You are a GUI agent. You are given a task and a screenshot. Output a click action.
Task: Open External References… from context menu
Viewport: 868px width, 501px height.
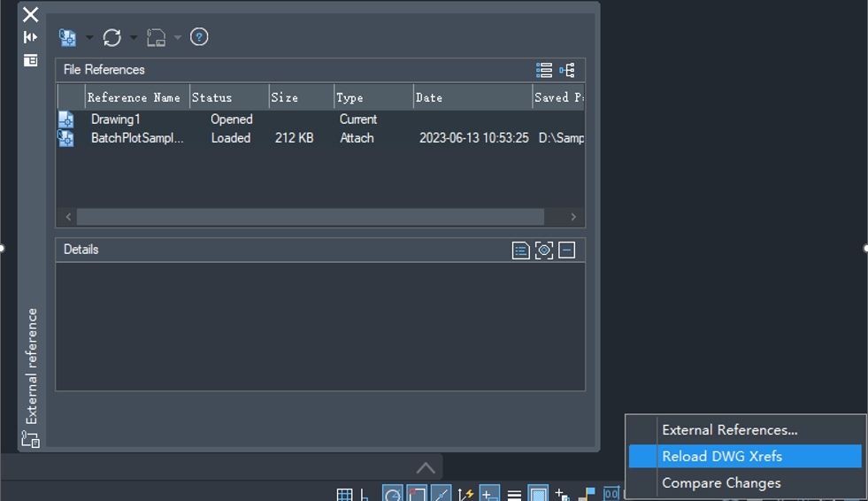730,430
